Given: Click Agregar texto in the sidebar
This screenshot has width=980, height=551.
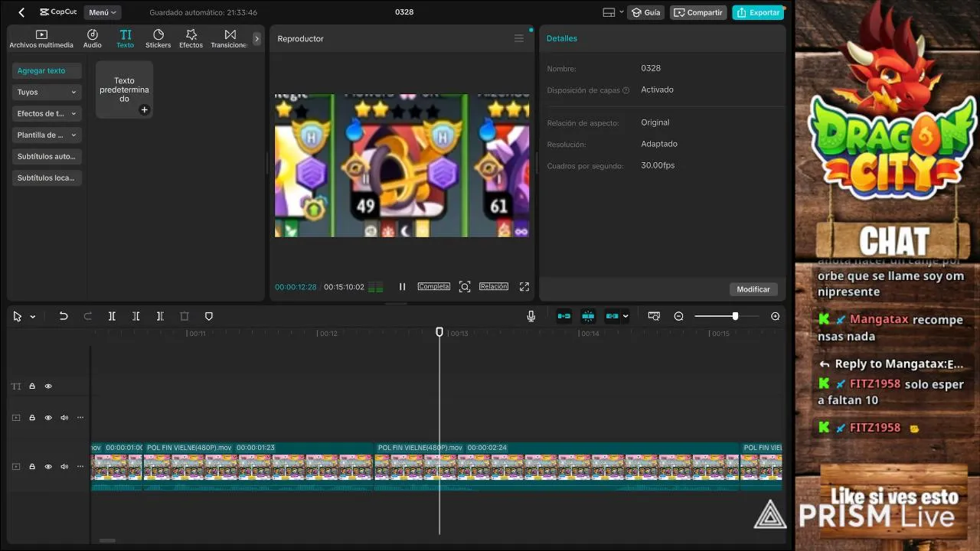Looking at the screenshot, I should click(x=47, y=70).
